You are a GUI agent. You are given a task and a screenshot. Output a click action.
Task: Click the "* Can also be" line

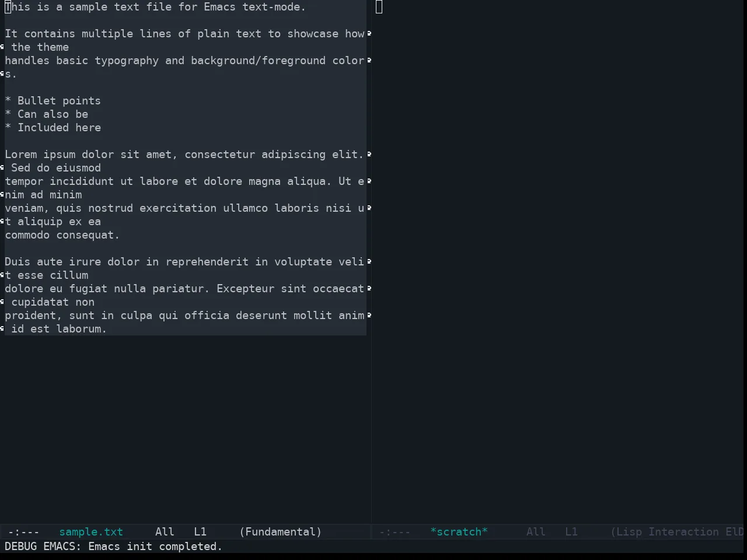pyautogui.click(x=47, y=114)
